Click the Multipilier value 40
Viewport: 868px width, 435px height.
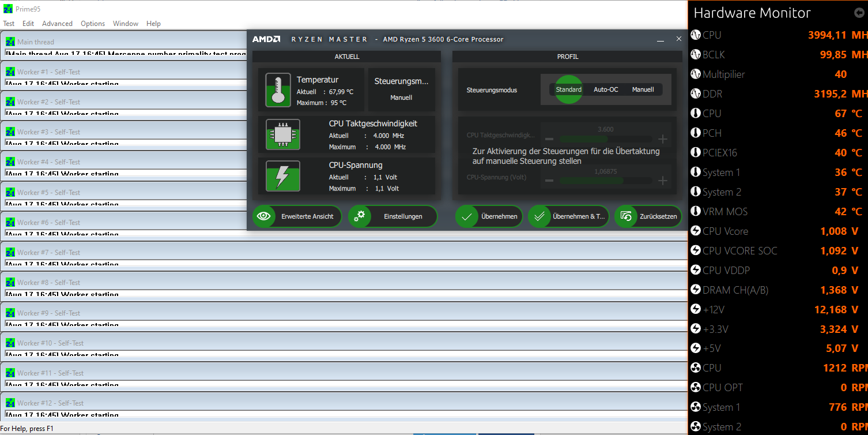(x=841, y=74)
